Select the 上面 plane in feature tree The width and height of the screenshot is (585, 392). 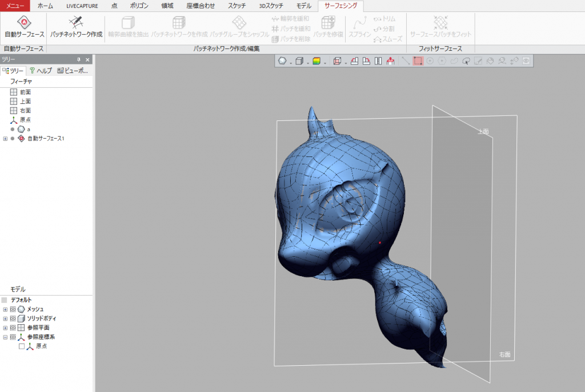(25, 102)
